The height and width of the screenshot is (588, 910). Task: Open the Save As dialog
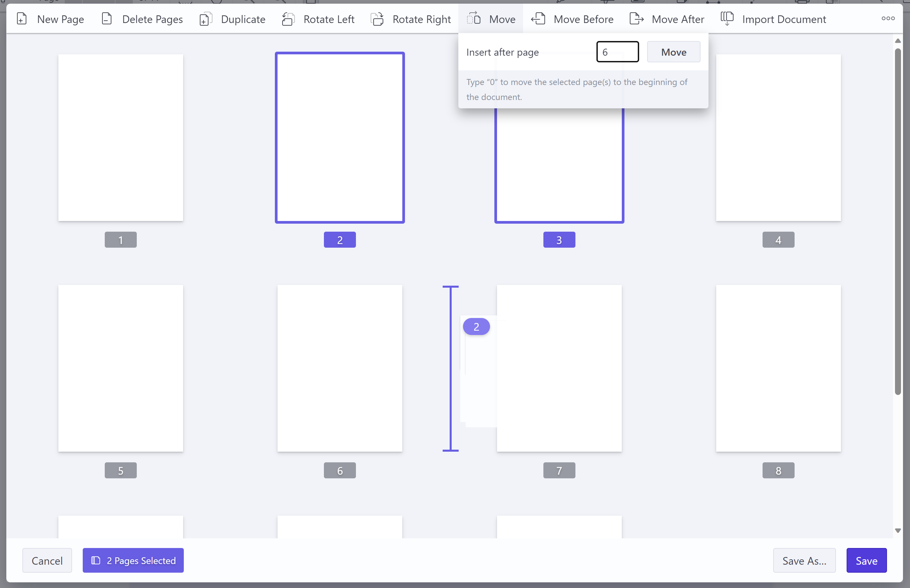tap(804, 560)
